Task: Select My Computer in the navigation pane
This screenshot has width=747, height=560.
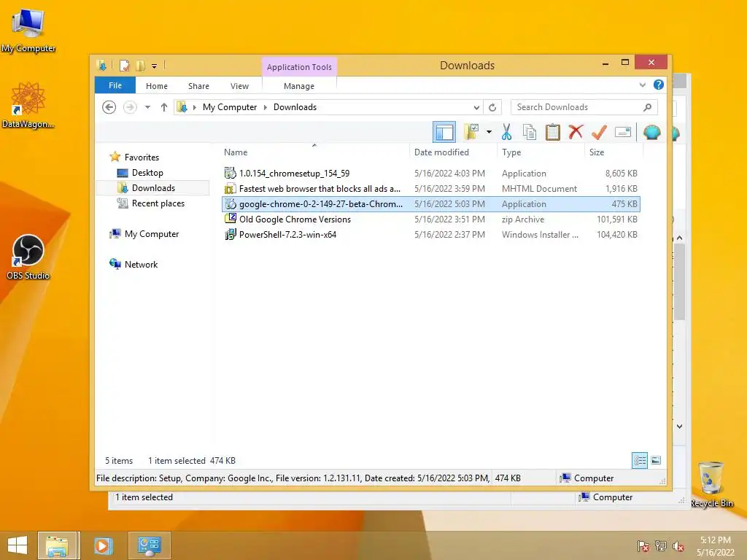Action: pyautogui.click(x=152, y=234)
